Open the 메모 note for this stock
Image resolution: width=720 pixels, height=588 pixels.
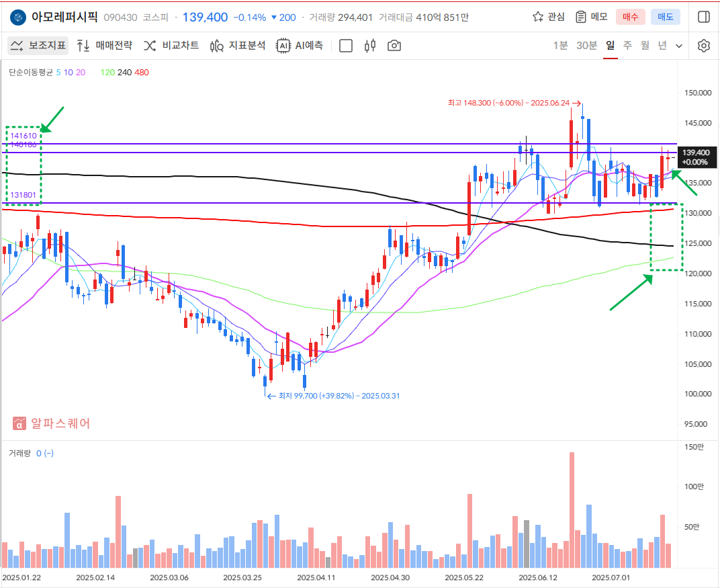pyautogui.click(x=592, y=17)
